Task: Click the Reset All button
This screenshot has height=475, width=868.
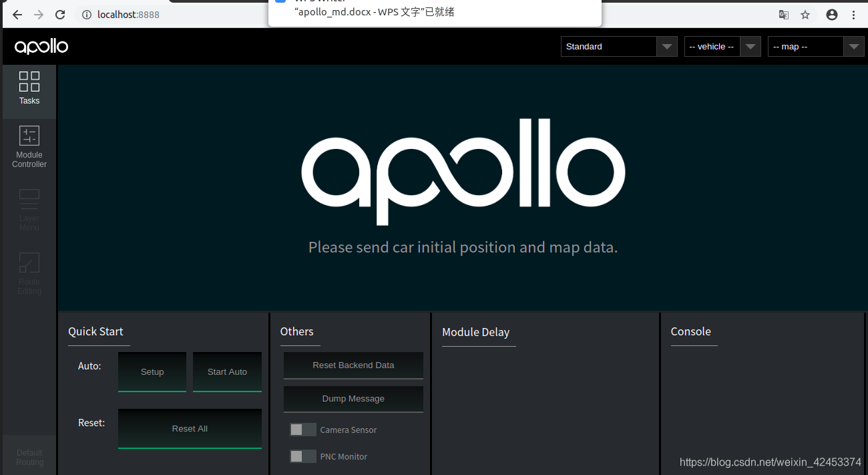Action: click(x=190, y=429)
